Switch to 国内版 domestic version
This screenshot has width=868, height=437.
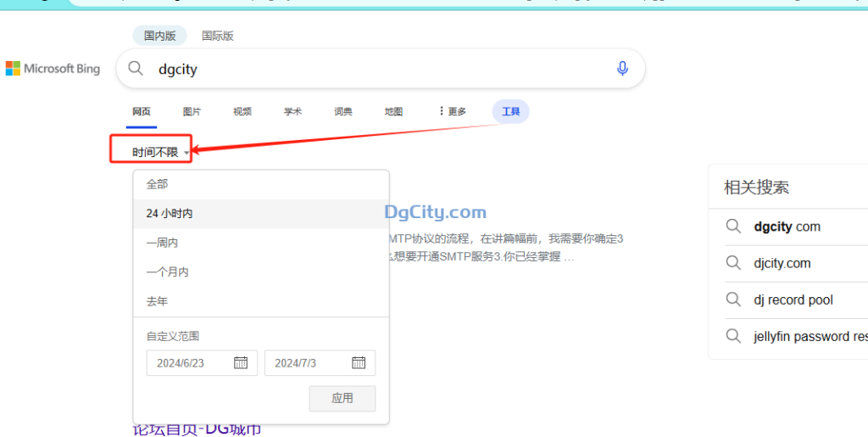coord(159,36)
